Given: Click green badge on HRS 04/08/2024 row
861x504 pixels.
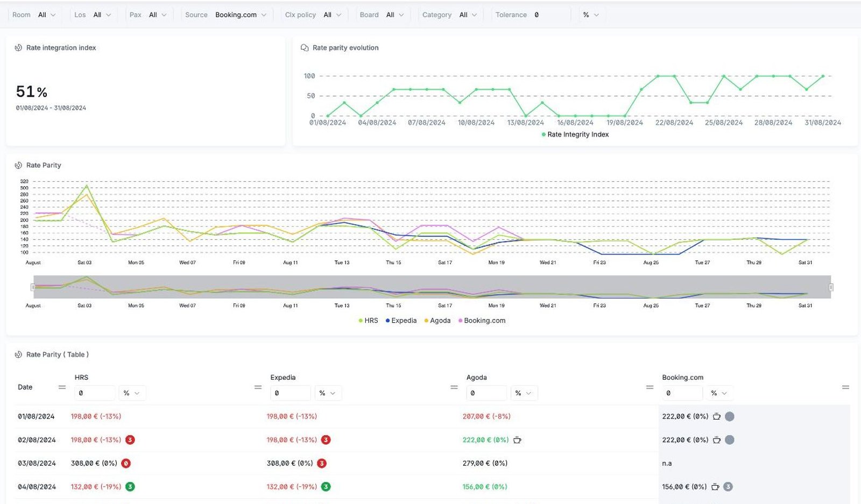Looking at the screenshot, I should point(130,487).
